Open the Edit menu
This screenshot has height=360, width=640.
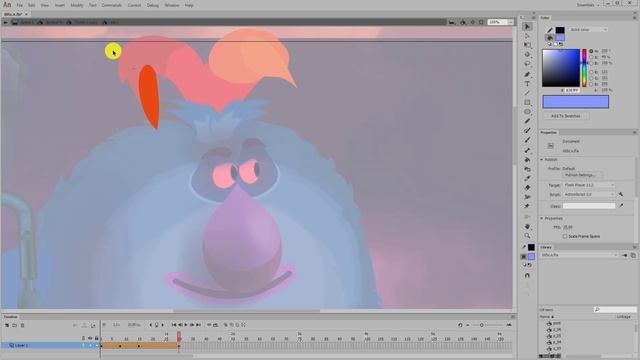pos(31,5)
